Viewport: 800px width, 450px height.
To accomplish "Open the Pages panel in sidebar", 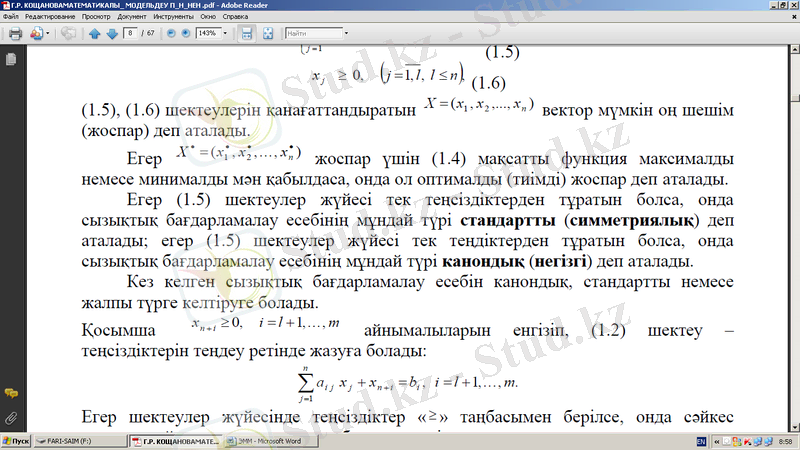I will (10, 60).
